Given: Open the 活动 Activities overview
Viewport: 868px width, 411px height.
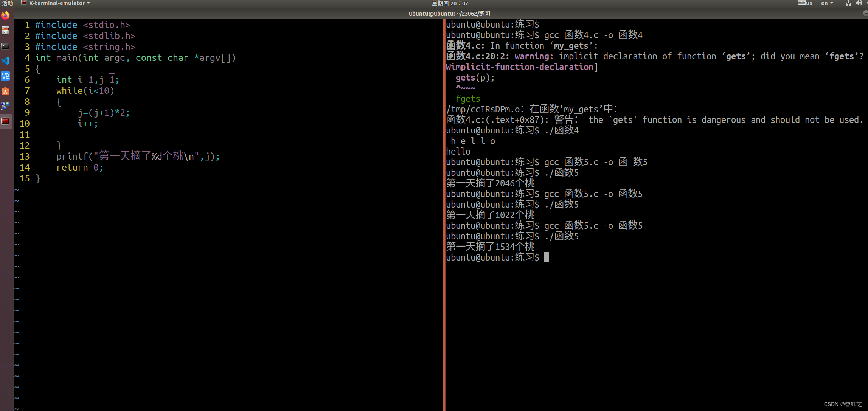Looking at the screenshot, I should 7,3.
